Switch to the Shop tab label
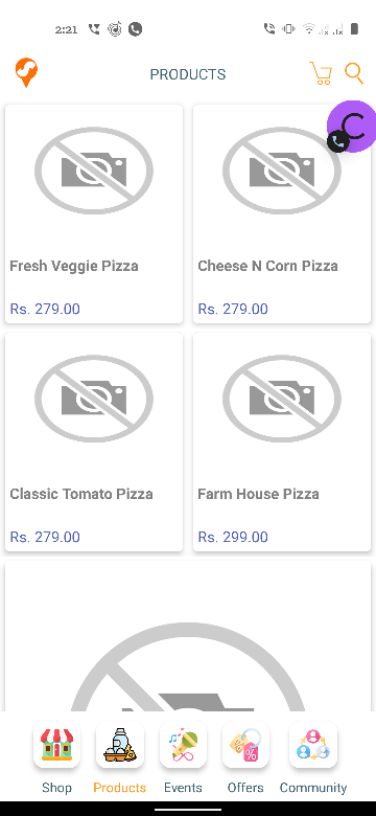 pyautogui.click(x=57, y=787)
